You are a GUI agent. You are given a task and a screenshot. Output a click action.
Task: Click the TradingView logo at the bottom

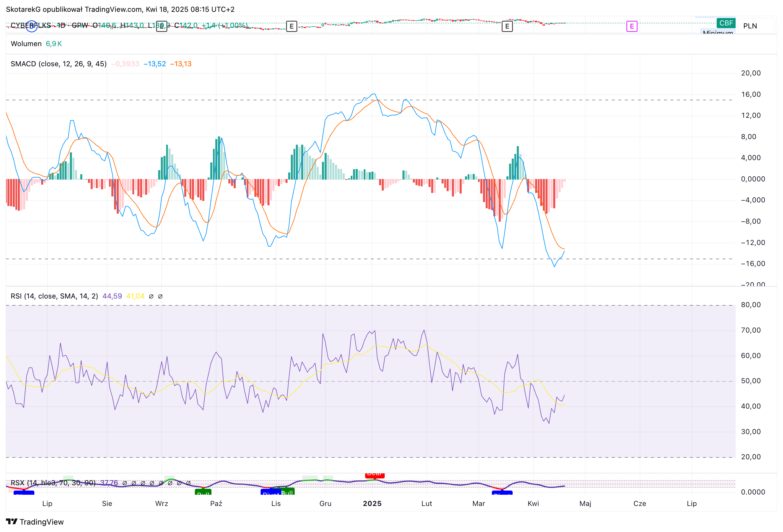[35, 522]
